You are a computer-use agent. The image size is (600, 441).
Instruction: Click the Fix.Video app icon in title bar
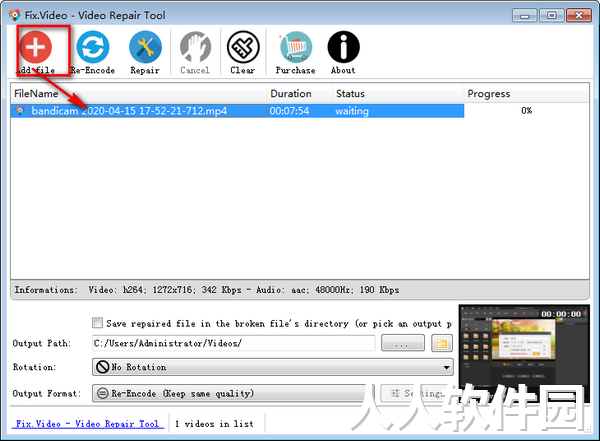[x=15, y=15]
